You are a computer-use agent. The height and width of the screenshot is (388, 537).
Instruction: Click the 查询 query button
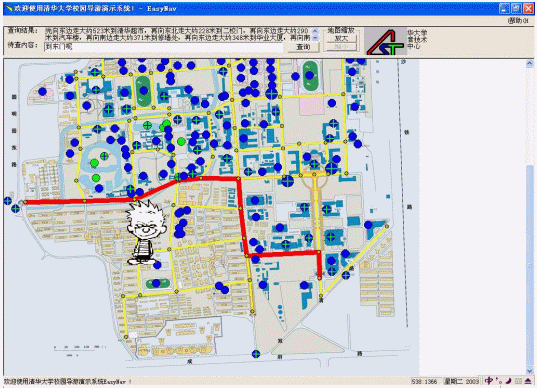303,47
